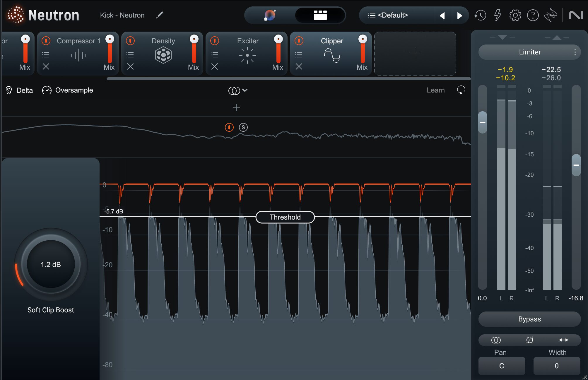
Task: Remove the Density module
Action: click(x=130, y=67)
